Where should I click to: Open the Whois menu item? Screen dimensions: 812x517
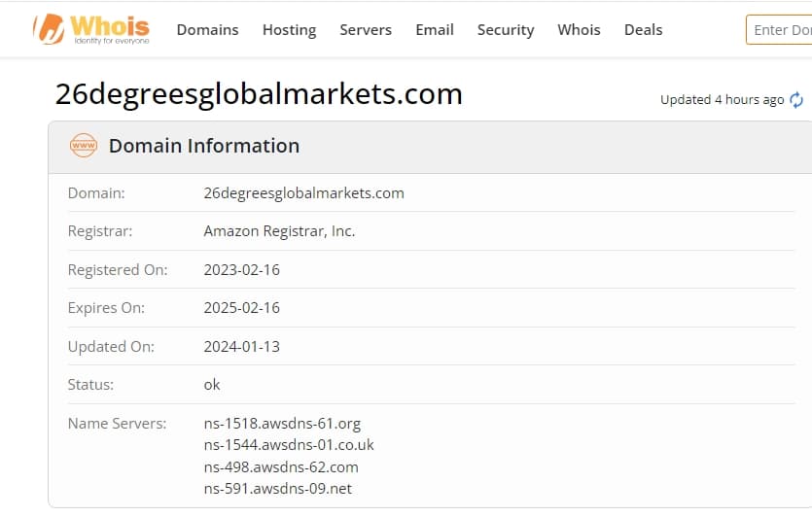579,30
